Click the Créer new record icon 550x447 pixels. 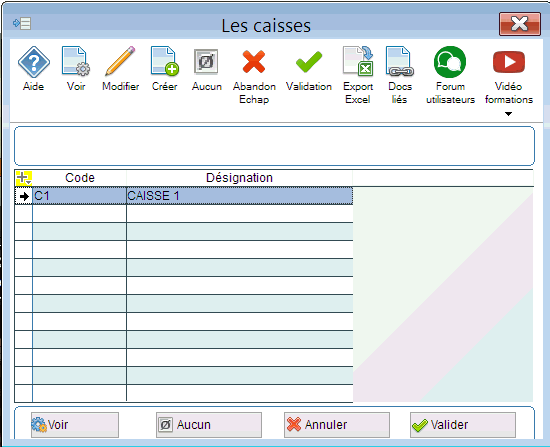coord(165,61)
